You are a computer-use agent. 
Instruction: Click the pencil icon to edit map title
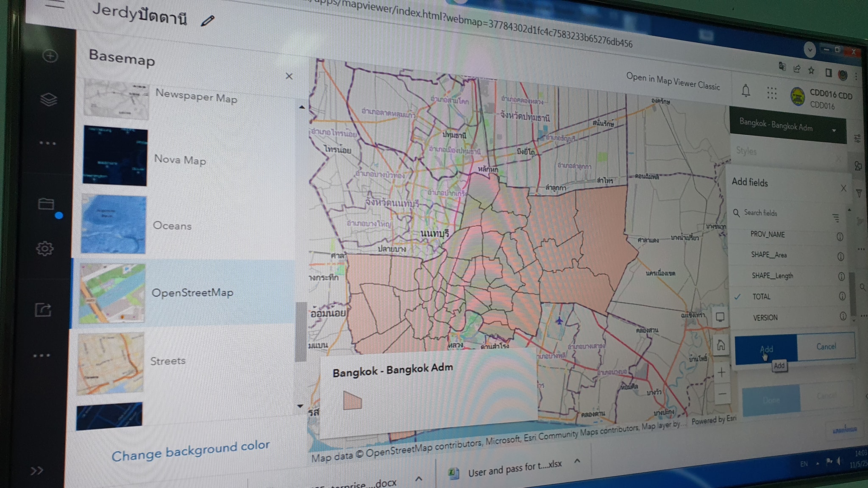(x=208, y=20)
